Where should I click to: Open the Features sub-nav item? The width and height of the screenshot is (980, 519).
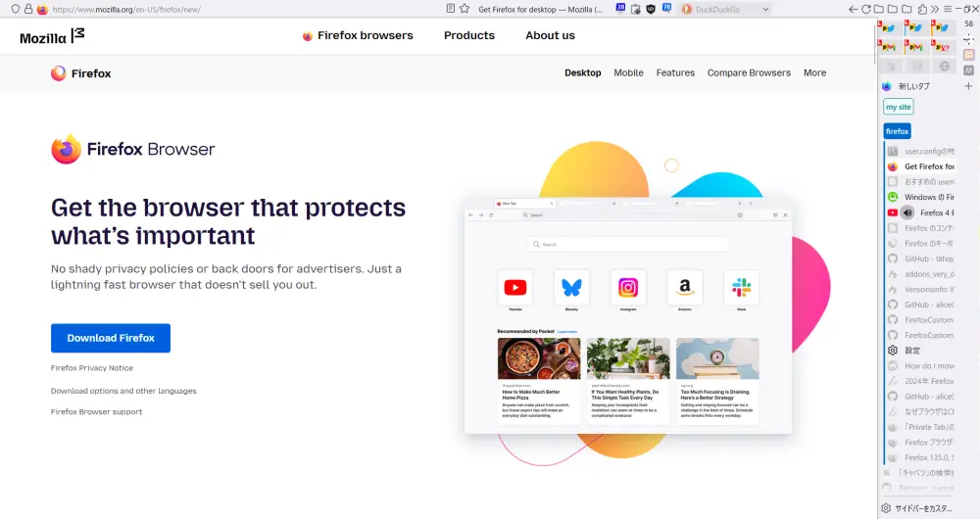pos(675,73)
